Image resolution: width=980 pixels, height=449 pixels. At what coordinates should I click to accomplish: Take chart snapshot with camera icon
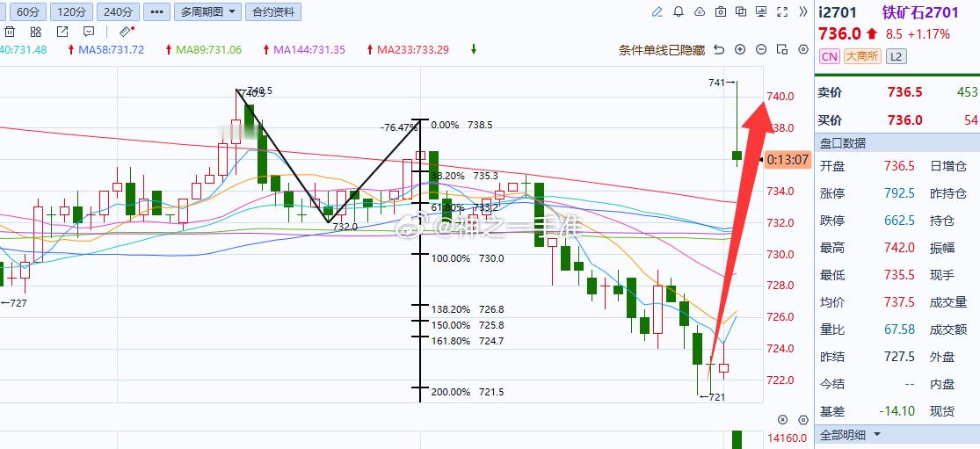click(720, 11)
